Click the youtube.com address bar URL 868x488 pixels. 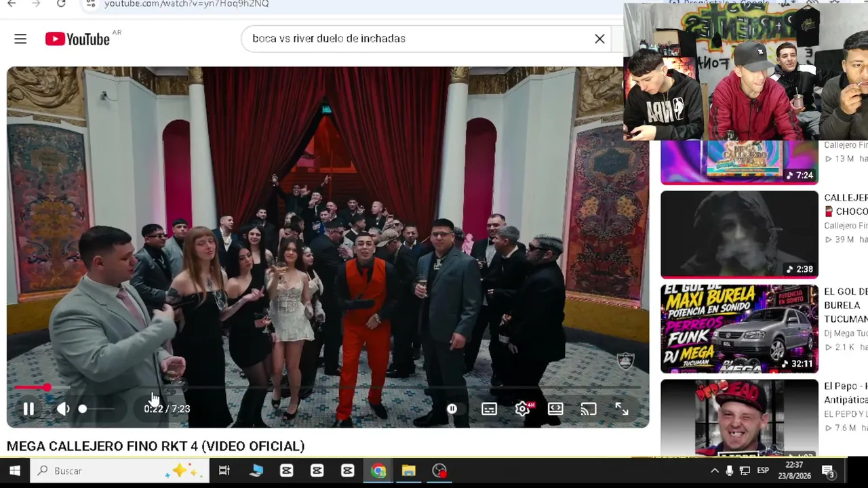pos(186,4)
